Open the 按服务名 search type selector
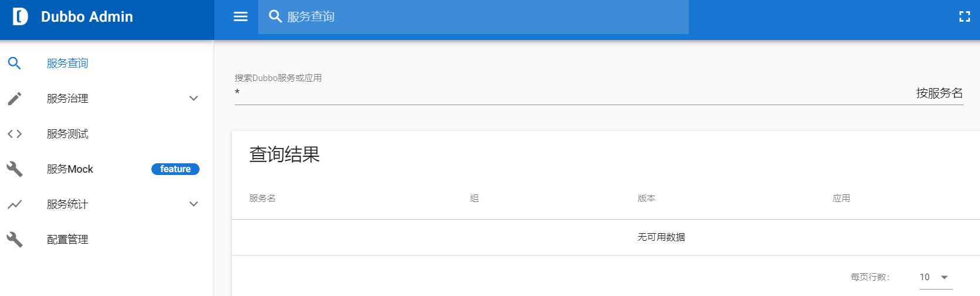This screenshot has height=296, width=980. click(x=939, y=93)
